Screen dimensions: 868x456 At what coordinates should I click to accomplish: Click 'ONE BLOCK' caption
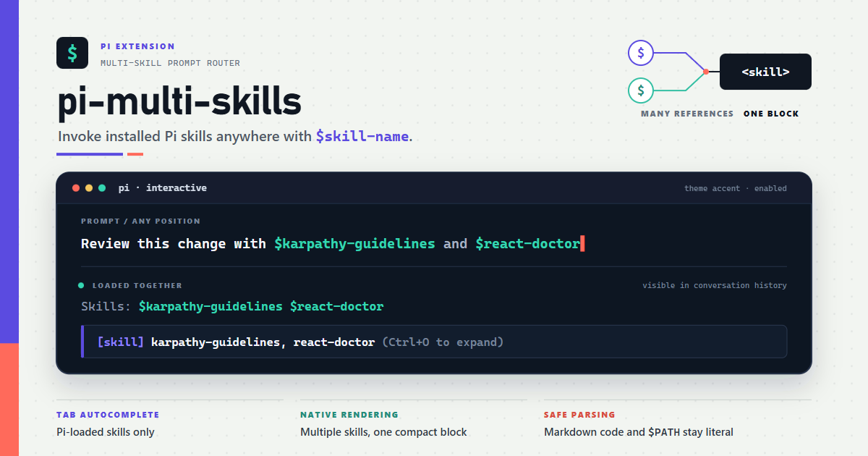pyautogui.click(x=771, y=114)
